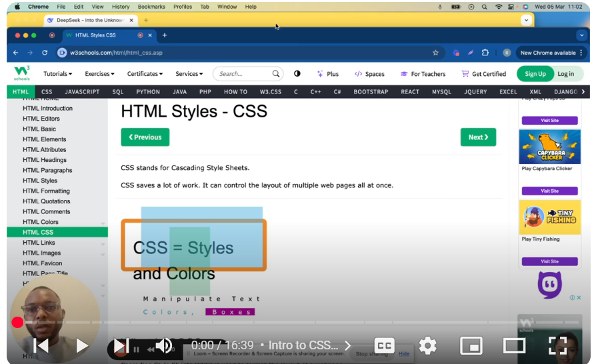Open Chrome Bookmarks menu
The image size is (604, 364).
click(151, 7)
